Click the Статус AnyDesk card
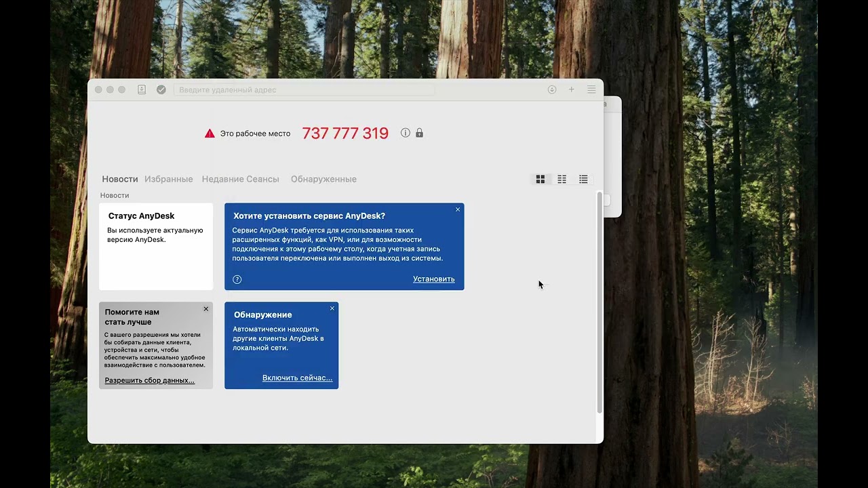This screenshot has width=868, height=488. point(156,247)
